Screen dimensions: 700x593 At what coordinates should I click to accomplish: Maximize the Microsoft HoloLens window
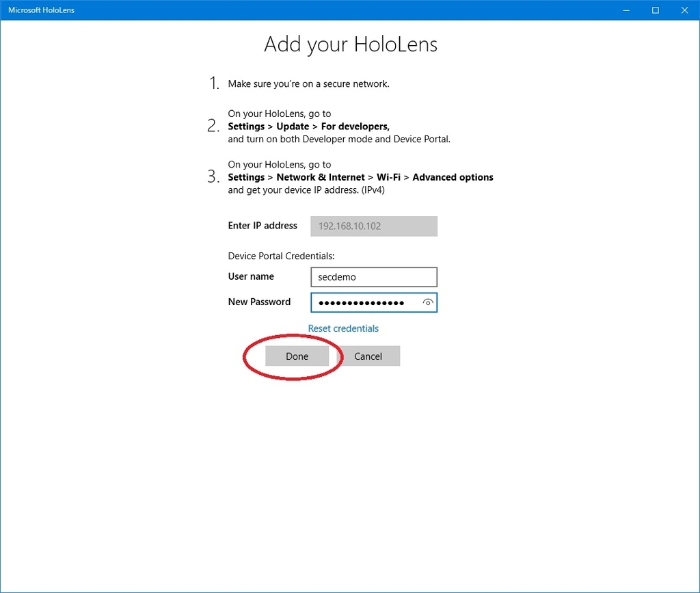(656, 10)
